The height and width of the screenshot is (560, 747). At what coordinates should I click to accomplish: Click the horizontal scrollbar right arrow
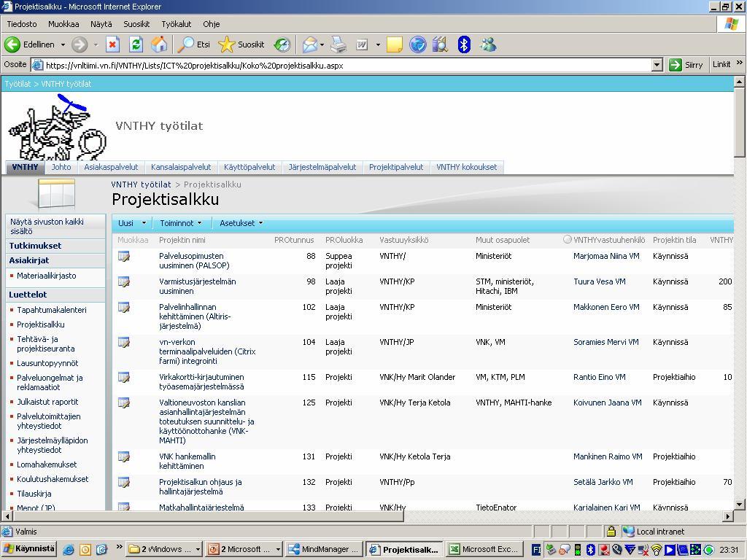pos(728,516)
